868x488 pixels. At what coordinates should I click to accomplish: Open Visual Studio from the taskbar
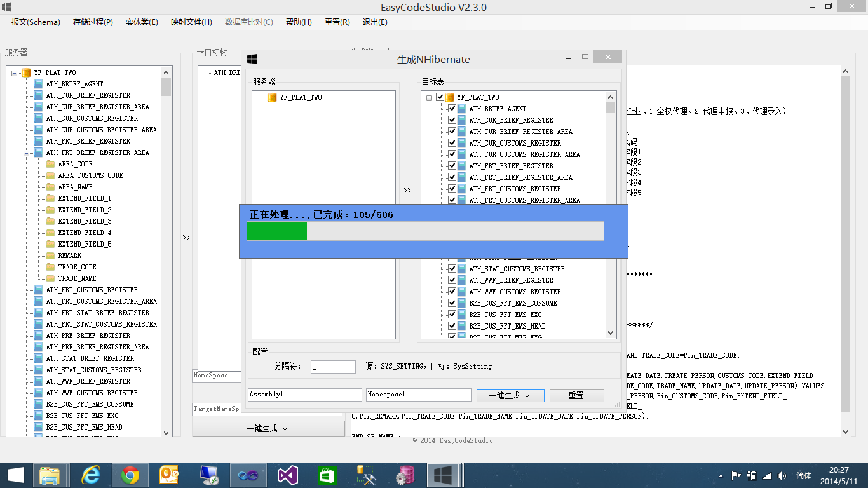click(287, 475)
